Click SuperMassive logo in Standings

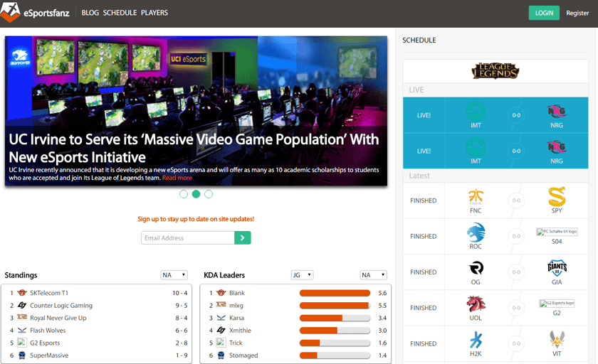22,355
